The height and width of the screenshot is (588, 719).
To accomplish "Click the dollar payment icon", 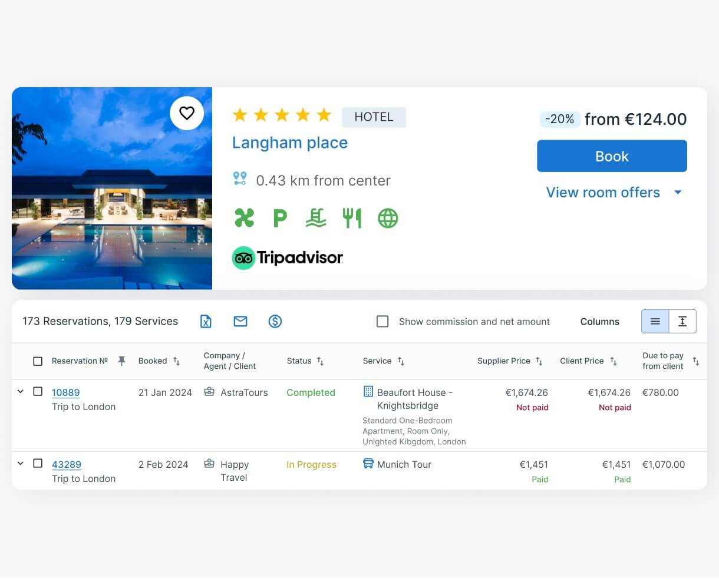I will click(275, 321).
